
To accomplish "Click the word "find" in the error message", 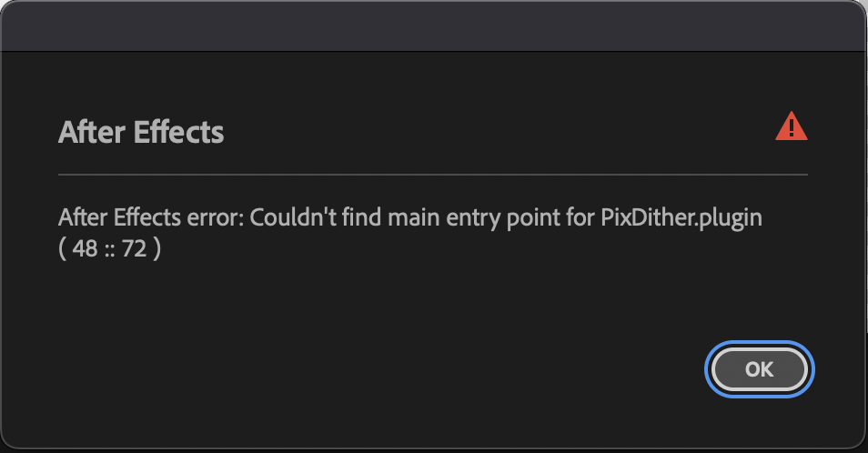I will click(361, 217).
